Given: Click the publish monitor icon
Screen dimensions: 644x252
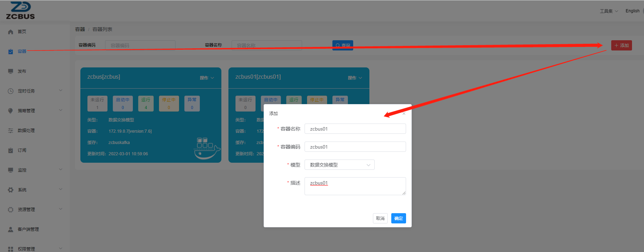Looking at the screenshot, I should tap(11, 71).
